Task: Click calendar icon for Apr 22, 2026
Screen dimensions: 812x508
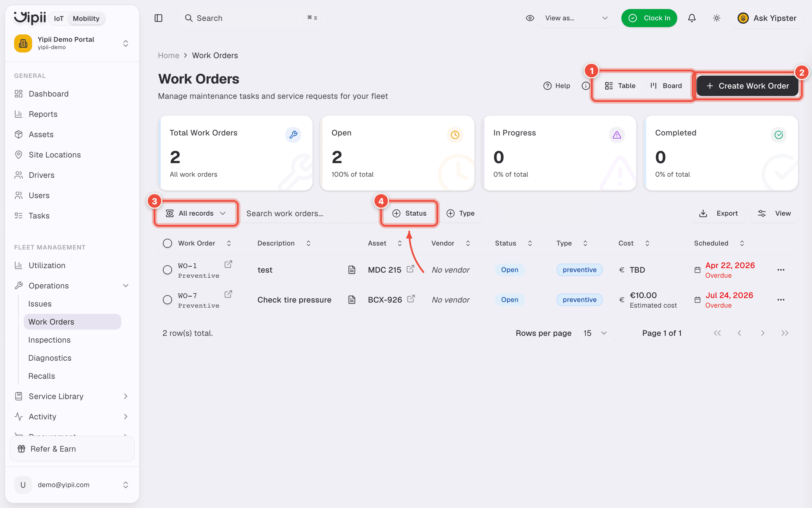Action: click(697, 270)
